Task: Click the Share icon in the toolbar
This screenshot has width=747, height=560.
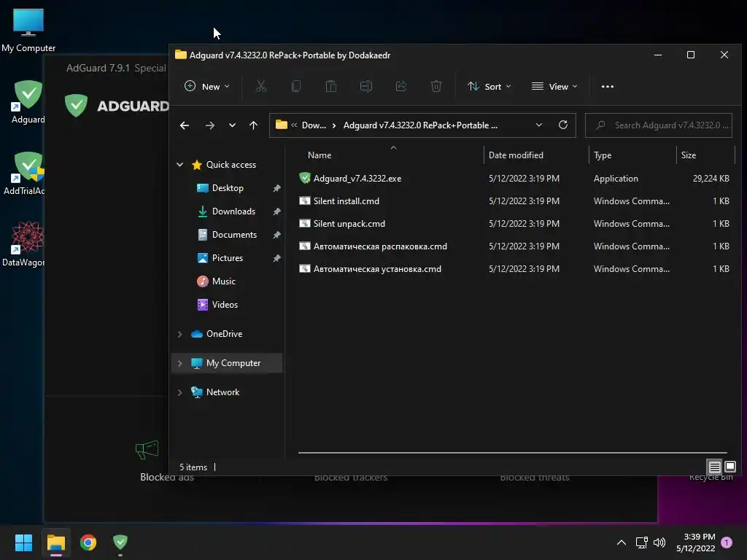Action: point(401,86)
